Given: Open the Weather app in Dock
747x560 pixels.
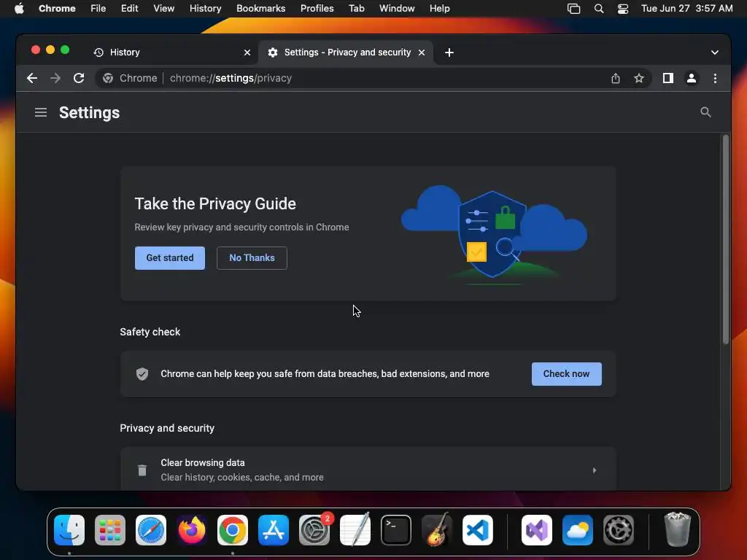Looking at the screenshot, I should (x=578, y=530).
